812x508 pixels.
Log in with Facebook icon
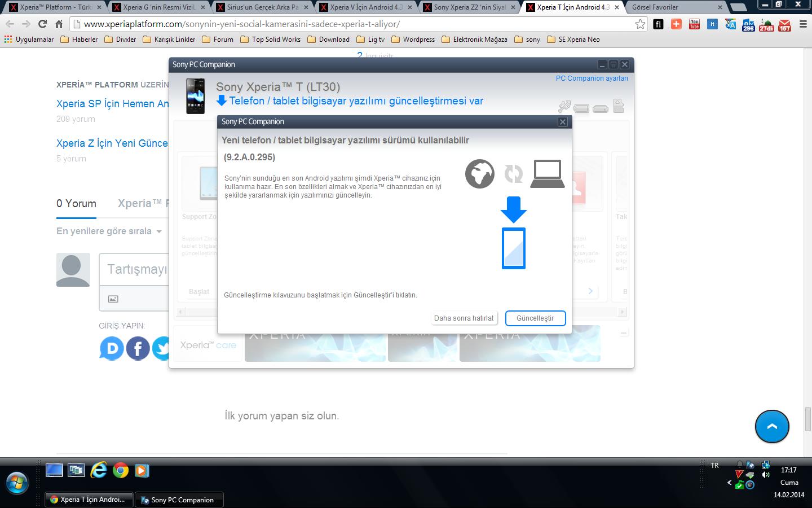[138, 348]
